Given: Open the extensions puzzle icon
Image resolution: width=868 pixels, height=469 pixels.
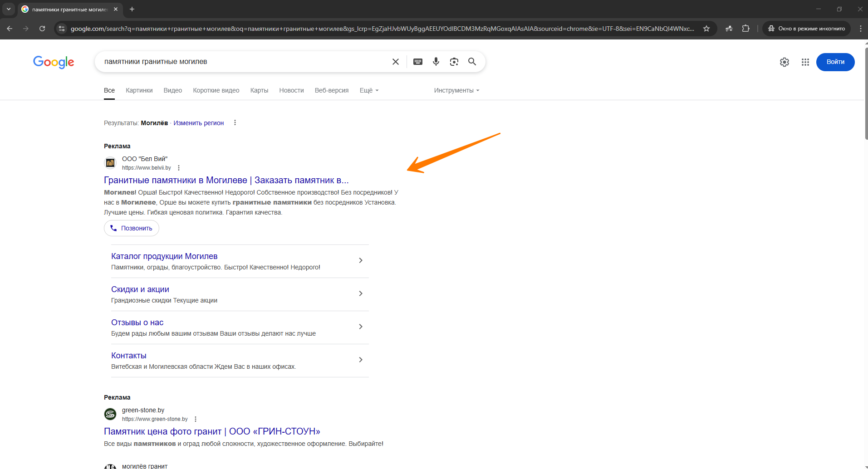Looking at the screenshot, I should click(x=745, y=29).
